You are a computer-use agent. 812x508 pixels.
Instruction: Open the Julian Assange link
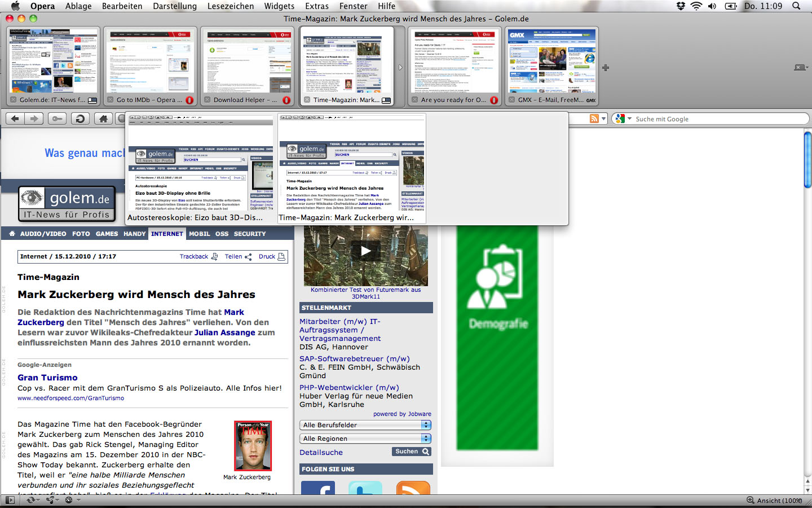pyautogui.click(x=224, y=332)
